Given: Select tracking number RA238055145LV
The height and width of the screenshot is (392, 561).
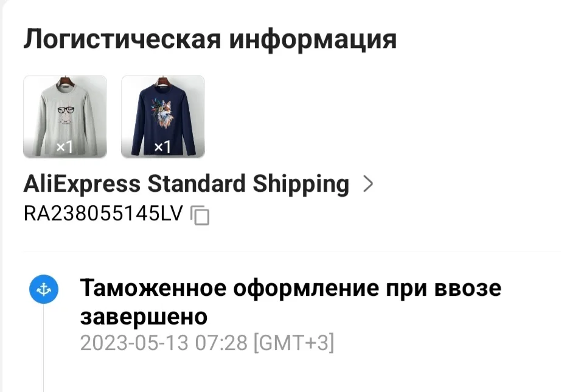Looking at the screenshot, I should pyautogui.click(x=103, y=214).
